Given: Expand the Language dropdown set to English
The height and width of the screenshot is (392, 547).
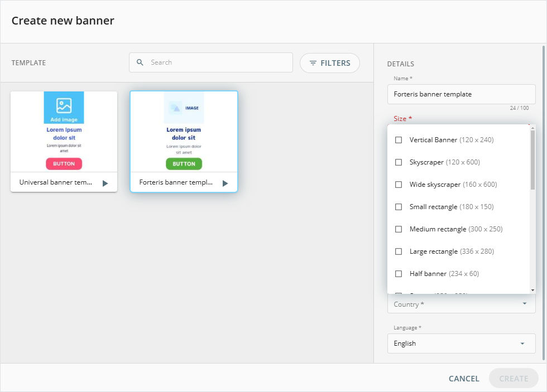Looking at the screenshot, I should 522,343.
